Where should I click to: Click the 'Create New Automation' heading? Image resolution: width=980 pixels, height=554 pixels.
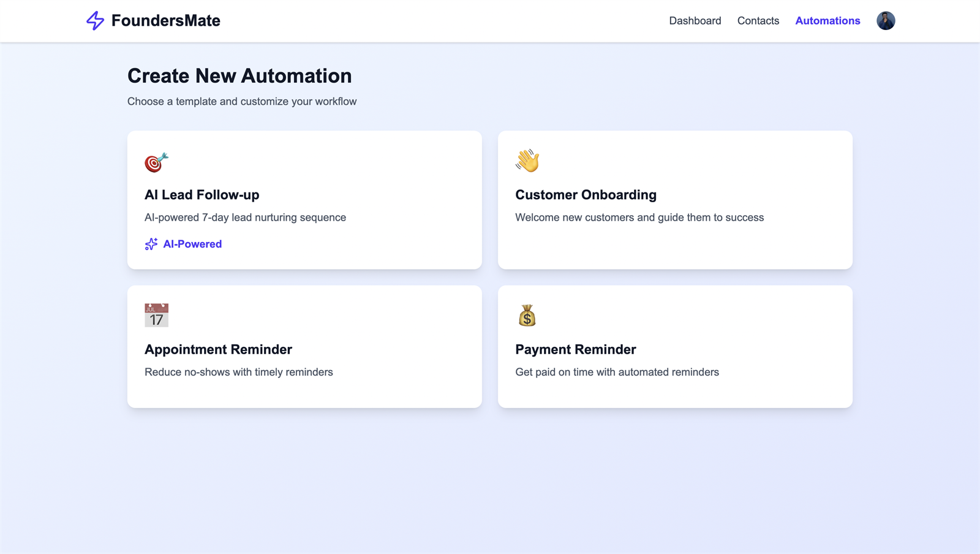239,76
